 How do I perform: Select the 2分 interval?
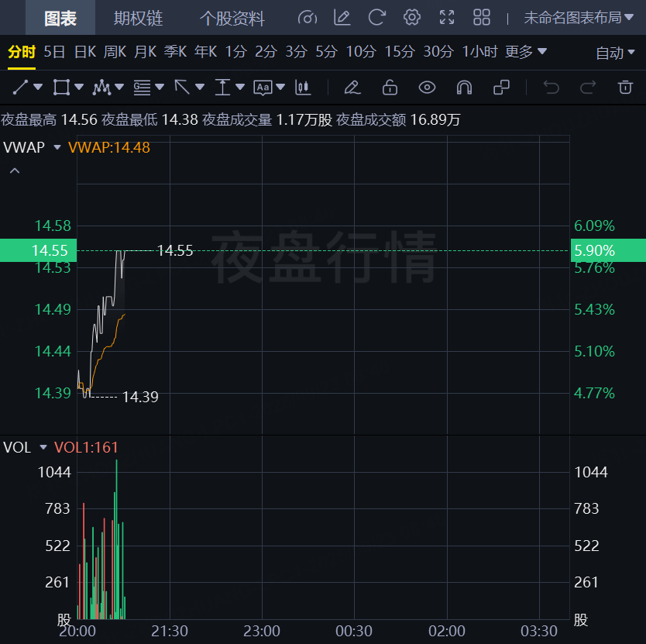tap(266, 52)
